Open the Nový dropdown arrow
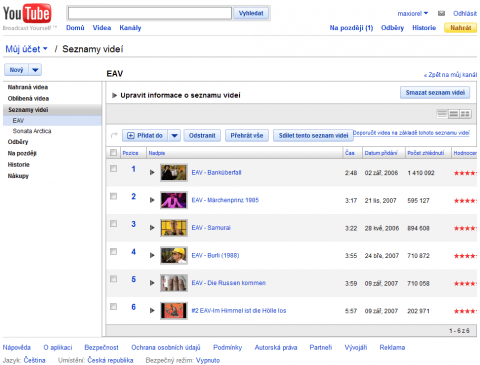The width and height of the screenshot is (480, 365). pos(35,70)
